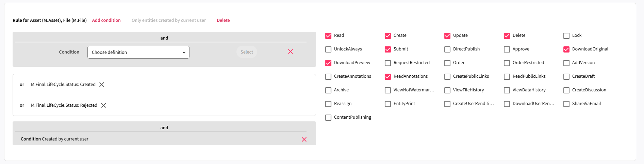This screenshot has height=164, width=644.
Task: Enable the Lock permission checkbox
Action: coord(566,36)
